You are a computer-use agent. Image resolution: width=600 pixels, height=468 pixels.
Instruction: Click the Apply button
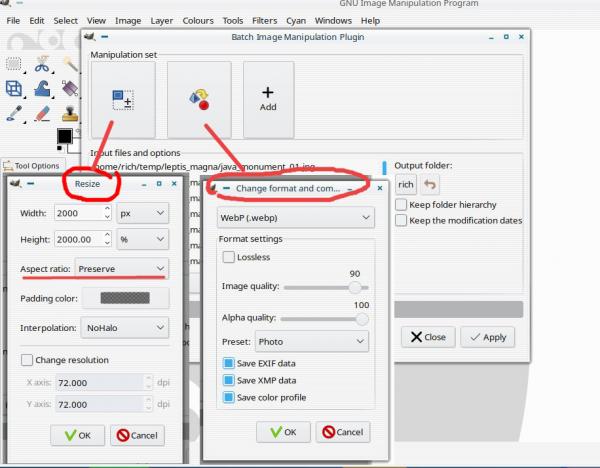[x=488, y=337]
